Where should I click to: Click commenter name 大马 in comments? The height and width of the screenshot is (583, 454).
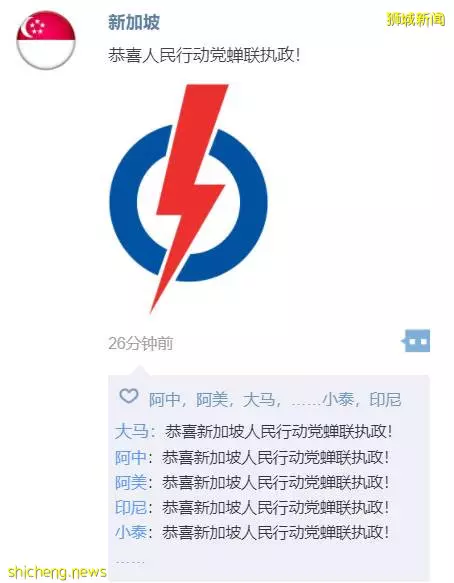pyautogui.click(x=131, y=432)
